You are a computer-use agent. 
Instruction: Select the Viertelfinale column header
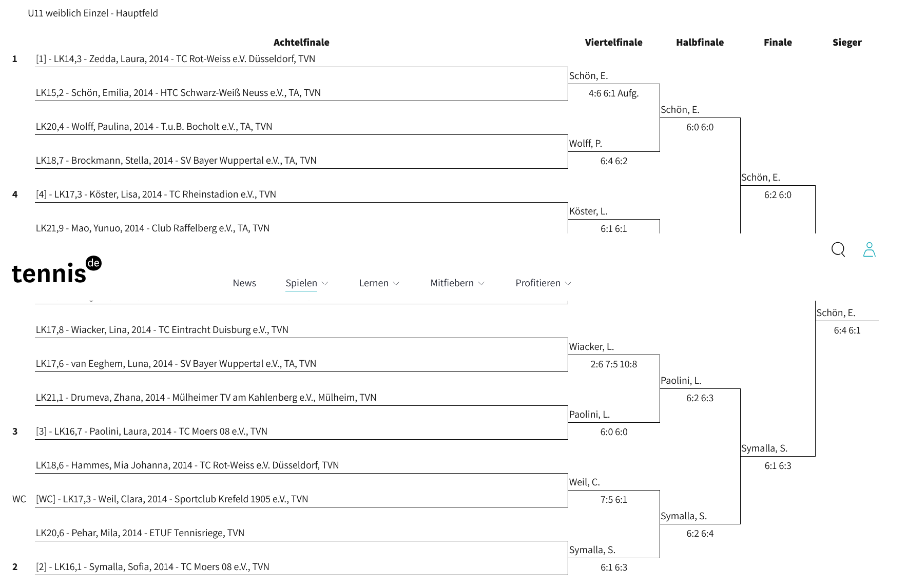point(613,43)
